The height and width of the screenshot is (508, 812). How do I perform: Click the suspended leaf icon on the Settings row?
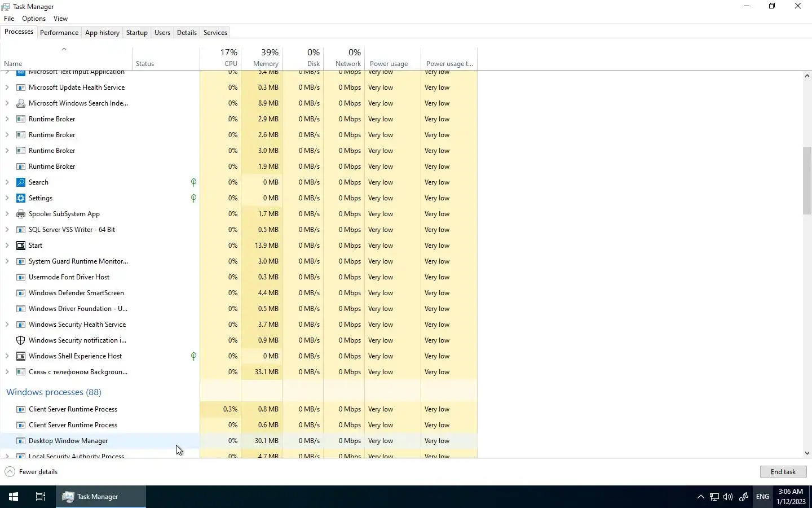tap(193, 198)
